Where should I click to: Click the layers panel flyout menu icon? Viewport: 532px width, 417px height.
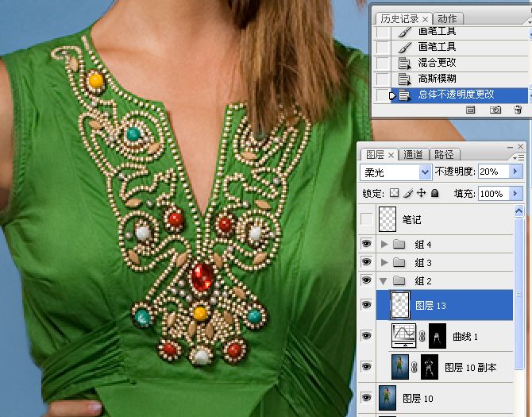click(519, 157)
